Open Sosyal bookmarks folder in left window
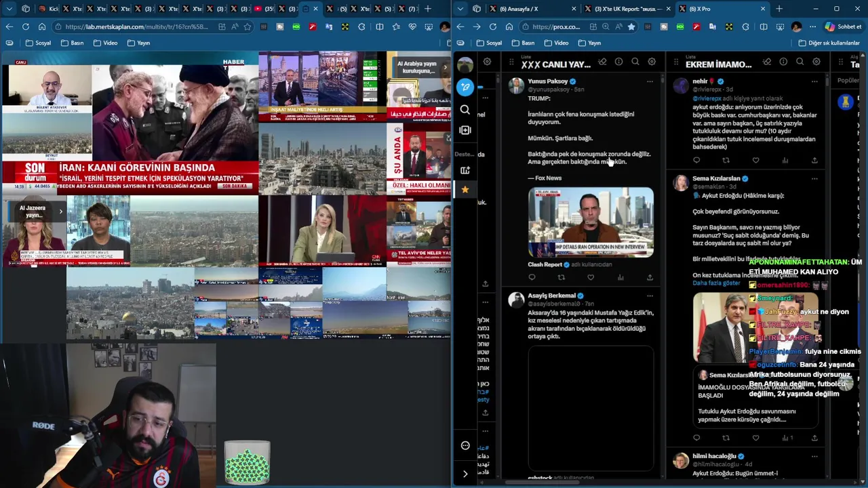The width and height of the screenshot is (868, 488). (x=38, y=43)
